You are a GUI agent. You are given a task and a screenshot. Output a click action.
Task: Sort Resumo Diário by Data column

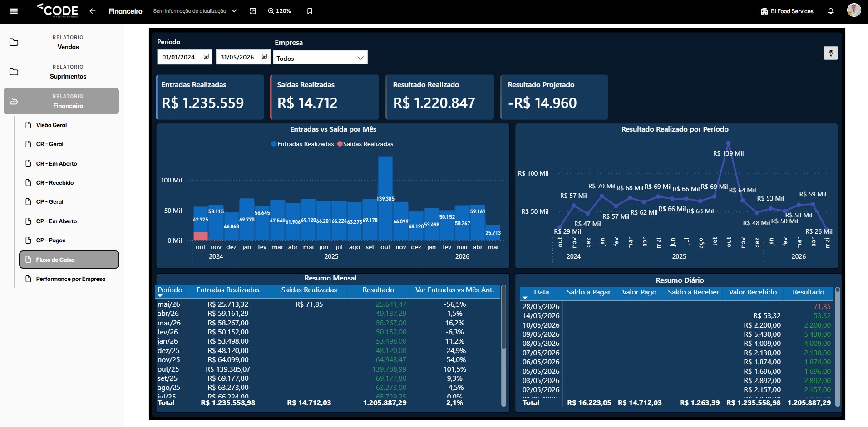[541, 292]
